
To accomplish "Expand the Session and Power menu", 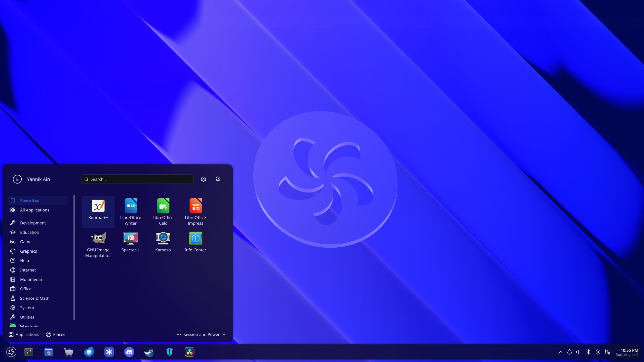I will point(201,334).
